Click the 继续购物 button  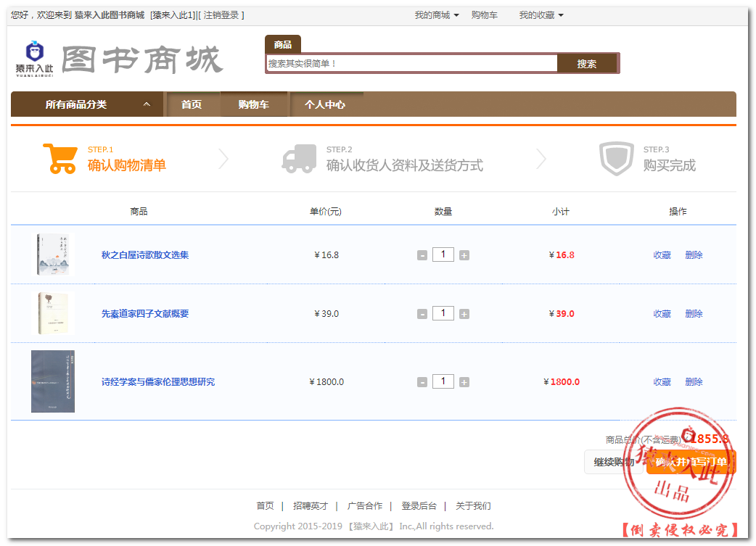[614, 462]
